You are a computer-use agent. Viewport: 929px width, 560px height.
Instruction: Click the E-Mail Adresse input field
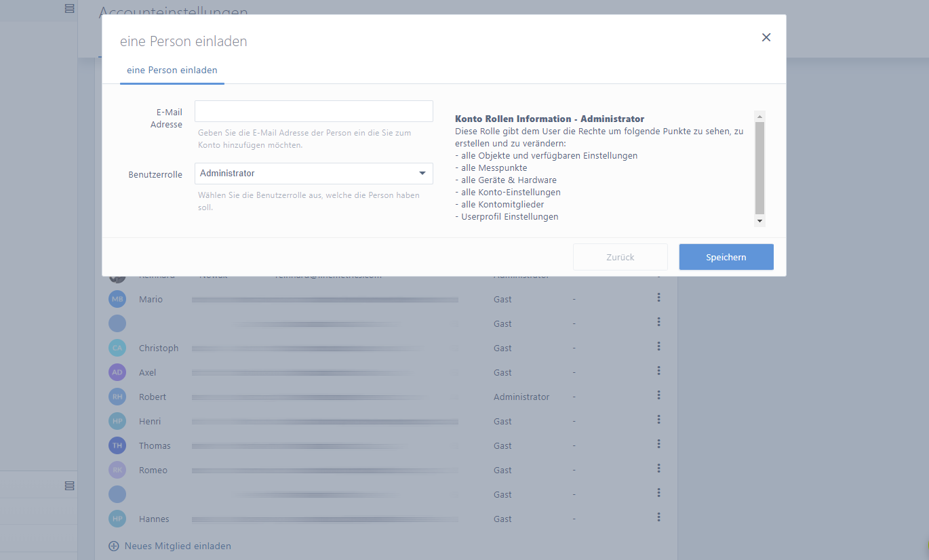click(x=313, y=111)
